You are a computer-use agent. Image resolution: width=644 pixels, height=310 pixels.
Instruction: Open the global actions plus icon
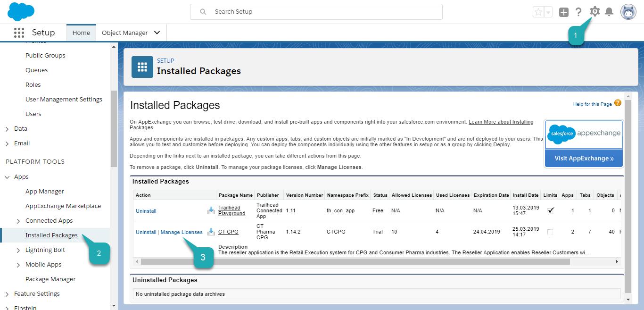tap(564, 12)
